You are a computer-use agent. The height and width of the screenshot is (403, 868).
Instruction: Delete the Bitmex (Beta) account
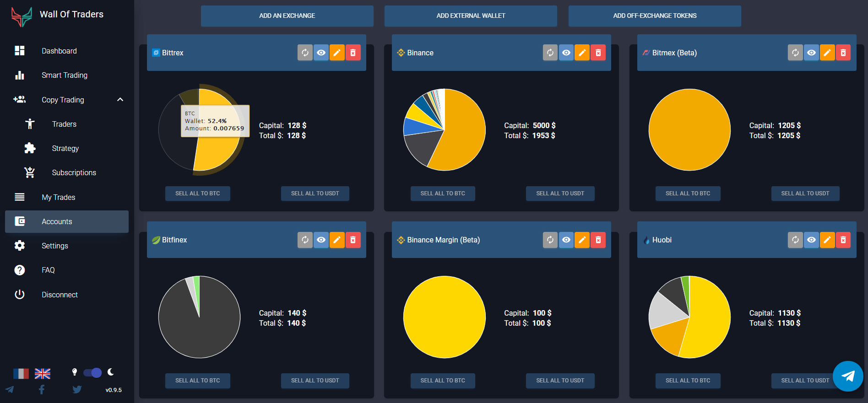point(843,53)
